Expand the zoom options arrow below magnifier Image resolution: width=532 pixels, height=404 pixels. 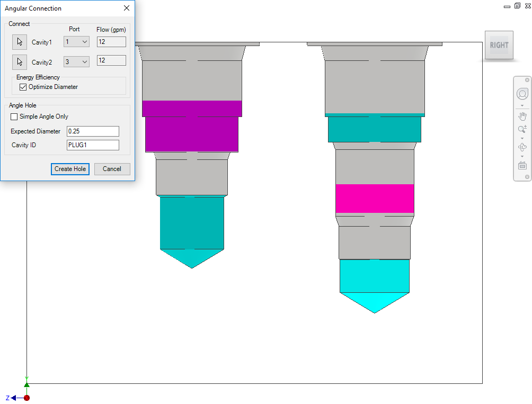coord(522,138)
